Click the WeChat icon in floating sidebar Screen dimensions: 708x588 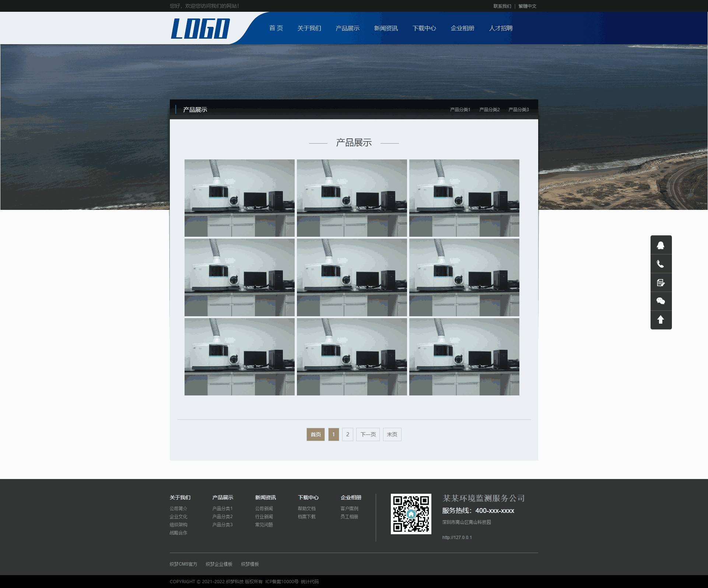tap(660, 301)
